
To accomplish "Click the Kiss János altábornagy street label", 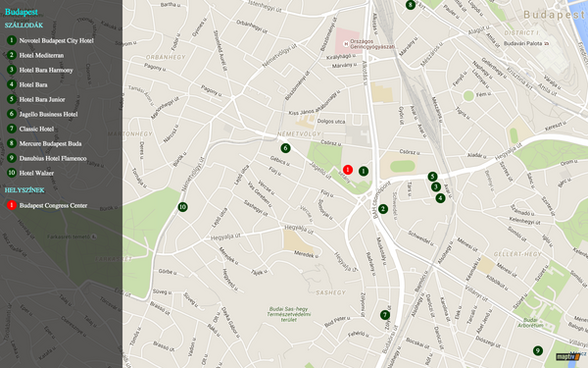I will (x=315, y=103).
